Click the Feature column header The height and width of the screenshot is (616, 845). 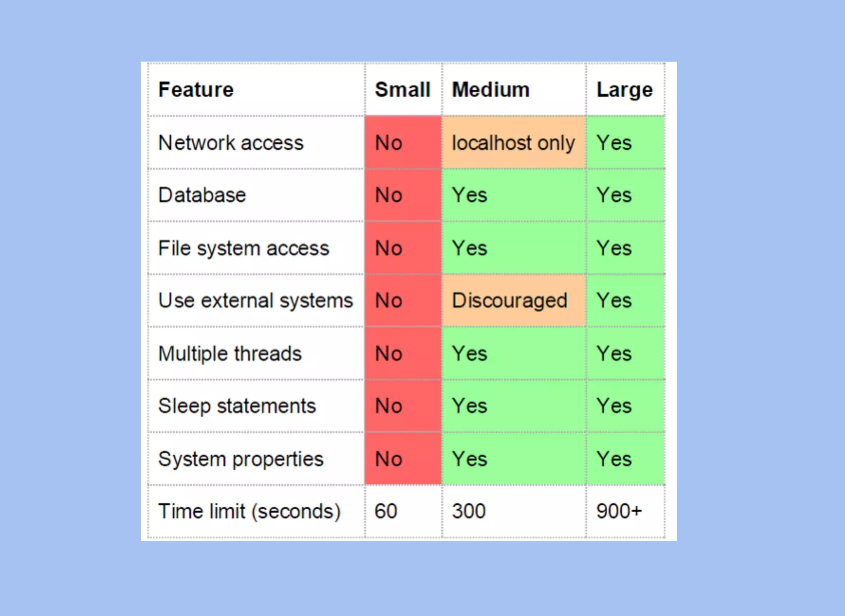click(x=196, y=90)
